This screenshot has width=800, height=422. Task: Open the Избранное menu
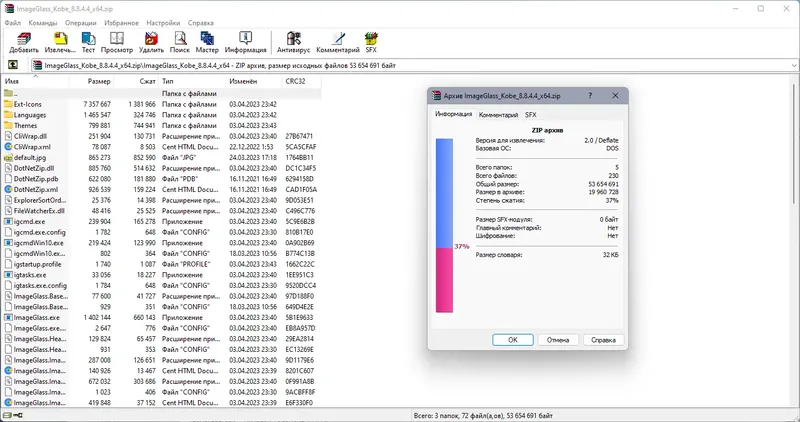click(121, 23)
